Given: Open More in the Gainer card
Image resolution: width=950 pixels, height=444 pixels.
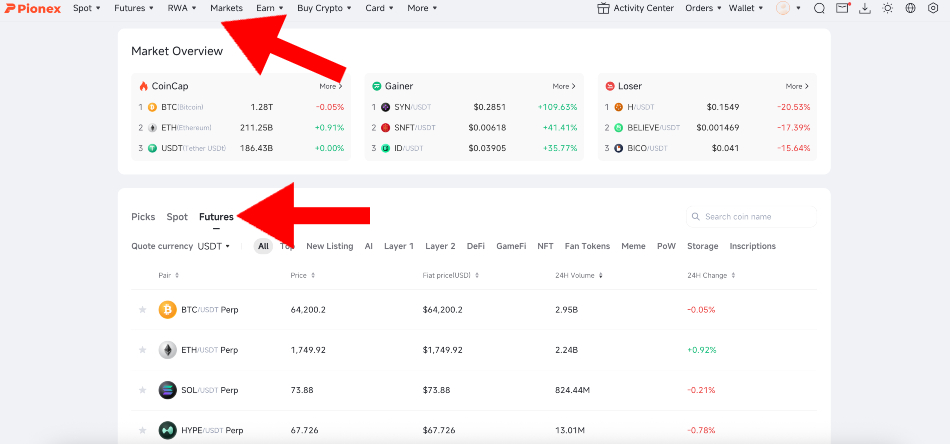Looking at the screenshot, I should 564,87.
